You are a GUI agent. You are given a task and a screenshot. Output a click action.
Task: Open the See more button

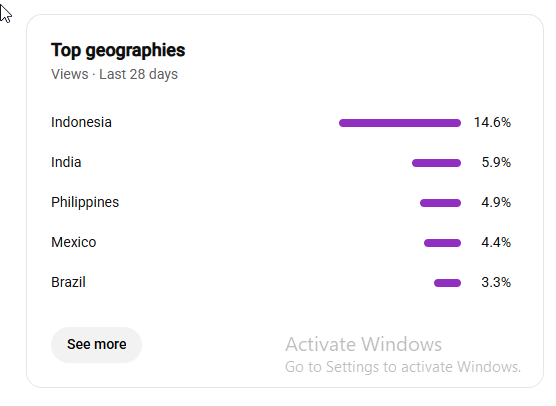96,345
